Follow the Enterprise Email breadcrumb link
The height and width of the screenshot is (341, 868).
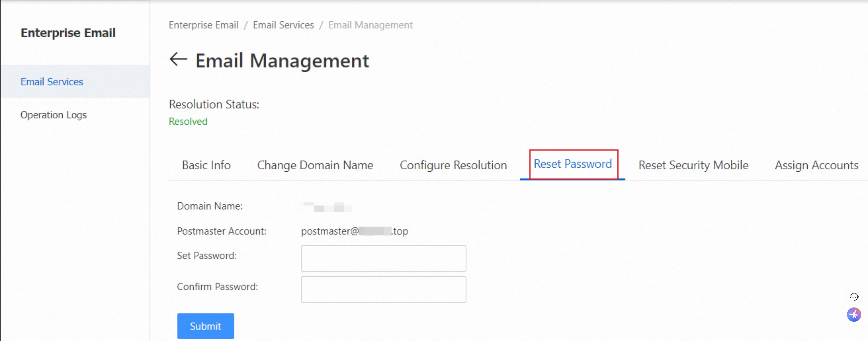203,25
